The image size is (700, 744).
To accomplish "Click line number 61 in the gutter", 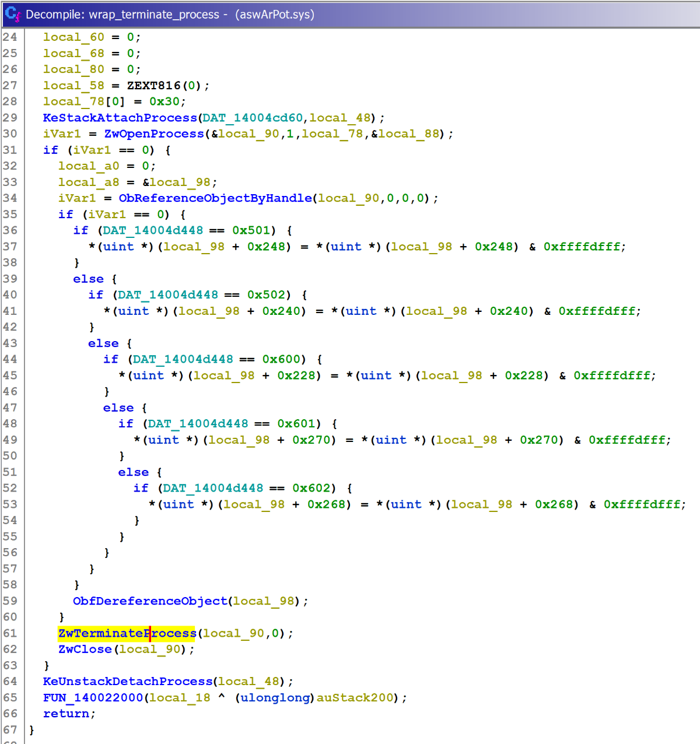I will (10, 633).
